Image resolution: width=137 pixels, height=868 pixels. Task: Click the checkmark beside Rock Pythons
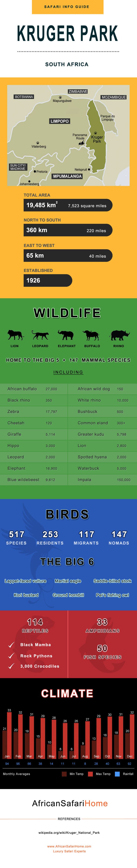[11, 656]
